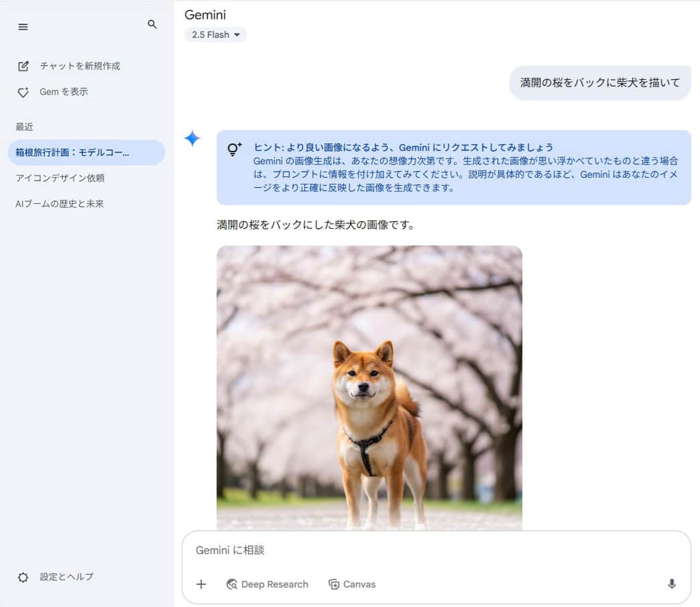Click the Gemini sparkle icon beside the response
700x607 pixels.
tap(192, 138)
